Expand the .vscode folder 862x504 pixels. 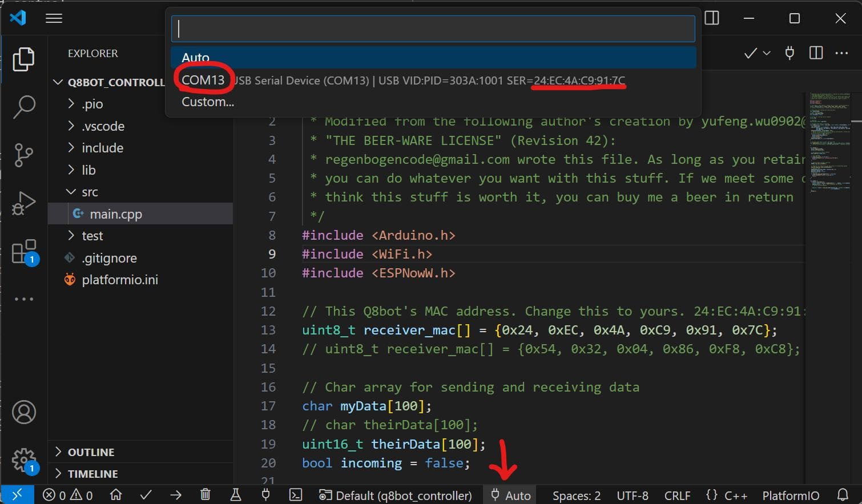pyautogui.click(x=141, y=126)
